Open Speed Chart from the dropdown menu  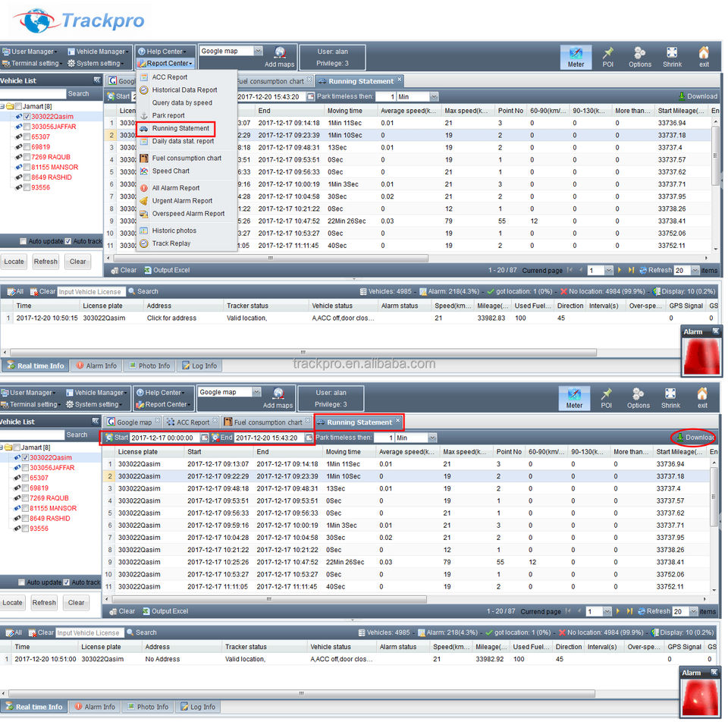[171, 171]
